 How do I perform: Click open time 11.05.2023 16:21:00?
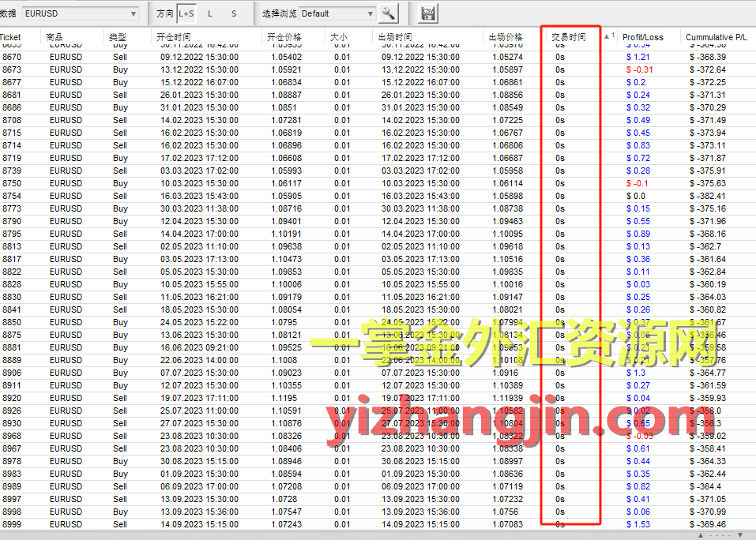click(199, 297)
